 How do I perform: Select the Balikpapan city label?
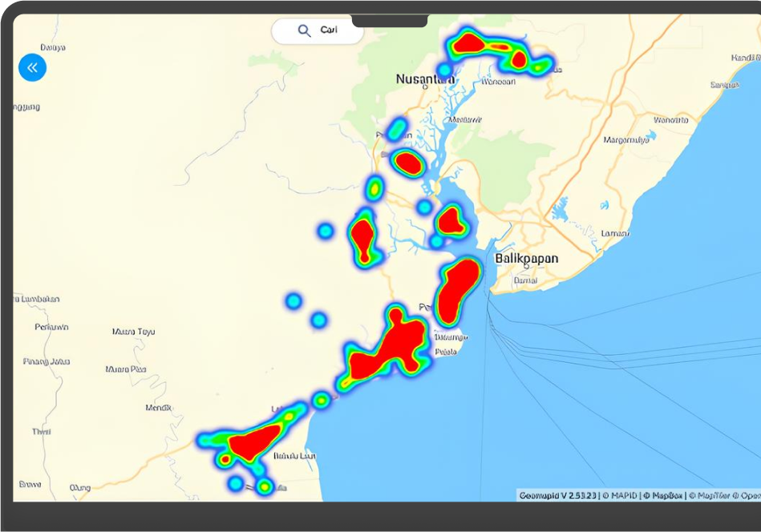coord(526,259)
